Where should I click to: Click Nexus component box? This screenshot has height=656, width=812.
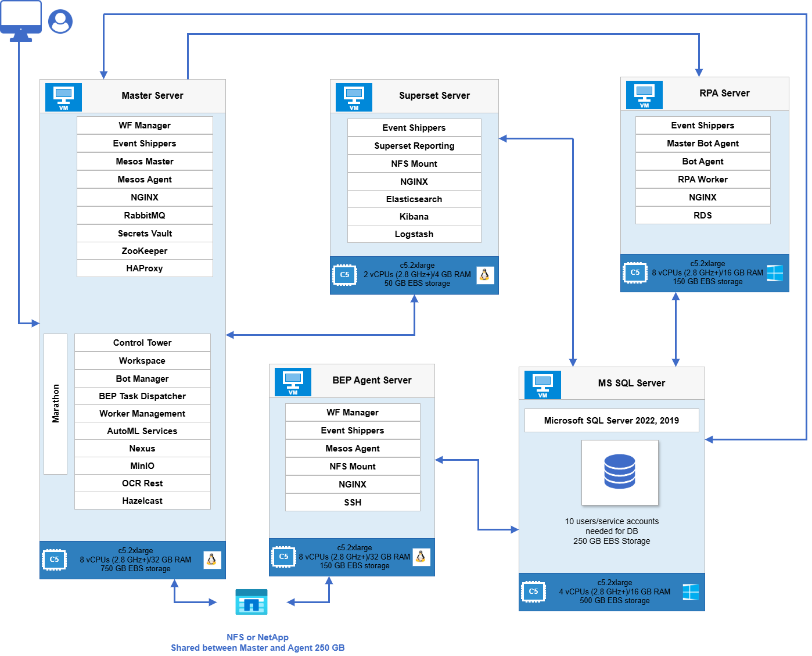142,449
